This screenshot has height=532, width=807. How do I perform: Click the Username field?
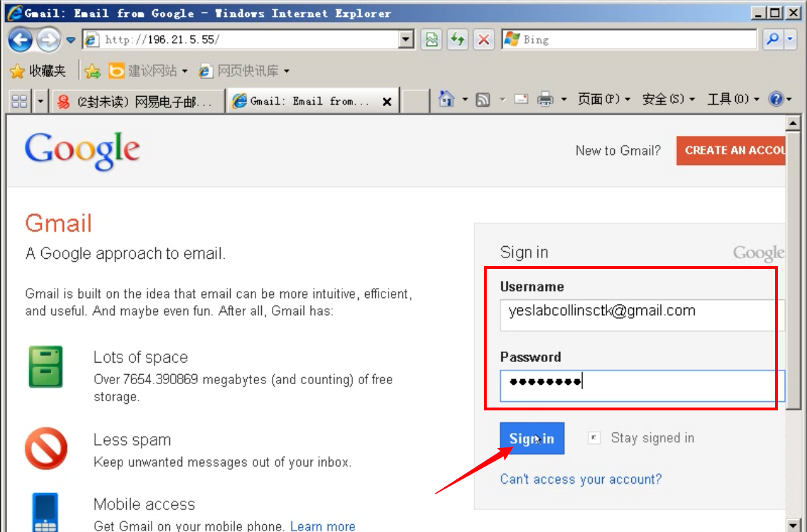click(642, 315)
